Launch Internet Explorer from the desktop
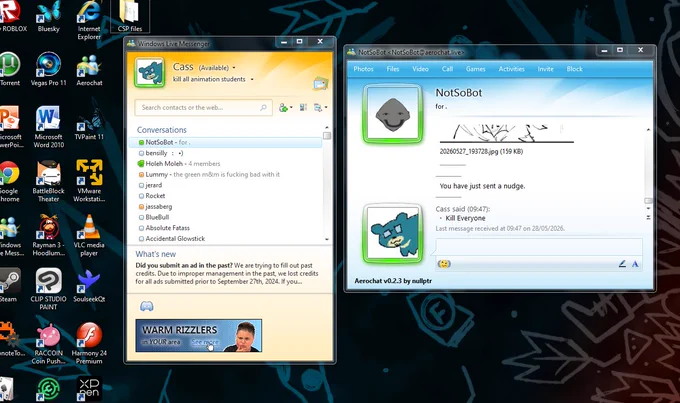 pos(89,20)
